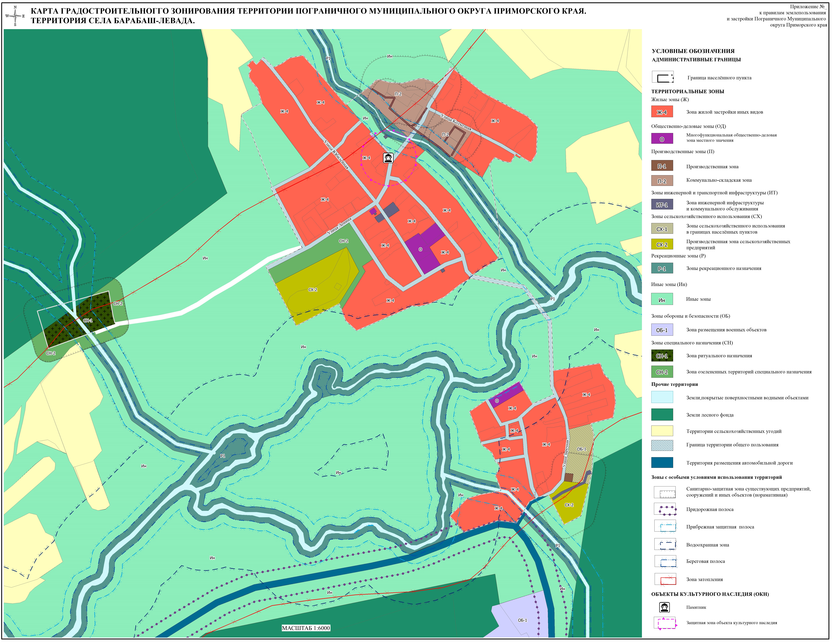This screenshot has width=836, height=644.
Task: Click the Приложение № text at top right
Action: (808, 7)
